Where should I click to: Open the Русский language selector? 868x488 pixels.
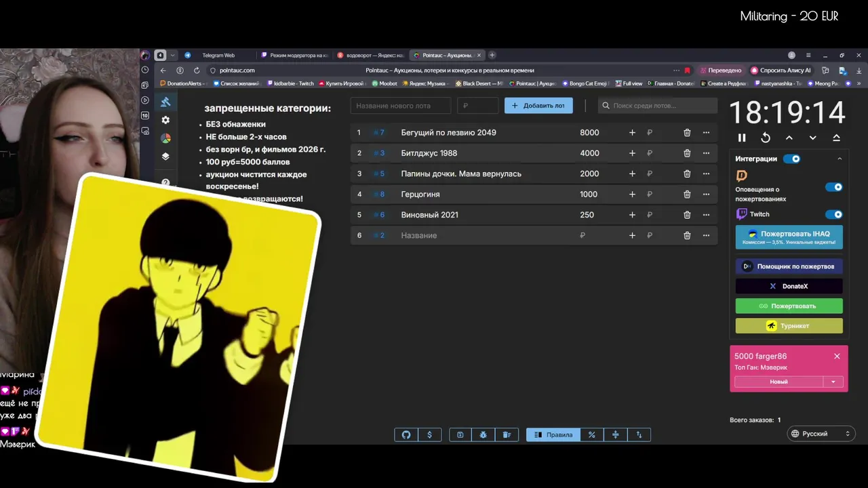tap(821, 434)
